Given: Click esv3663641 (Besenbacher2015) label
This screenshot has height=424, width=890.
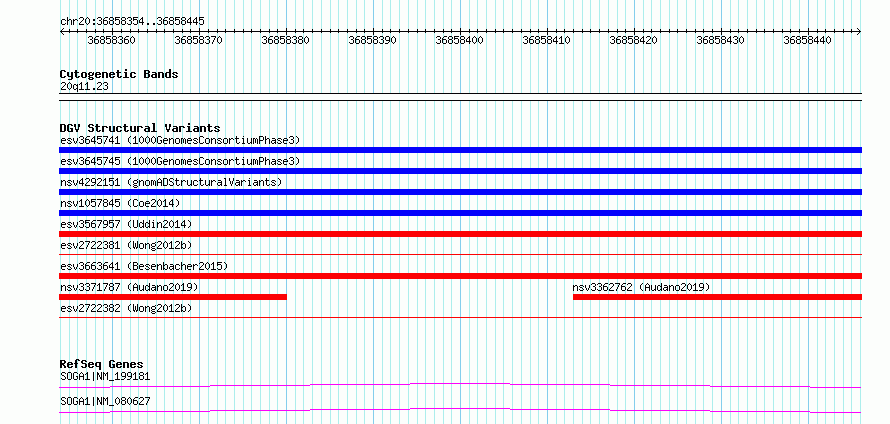Looking at the screenshot, I should (144, 266).
